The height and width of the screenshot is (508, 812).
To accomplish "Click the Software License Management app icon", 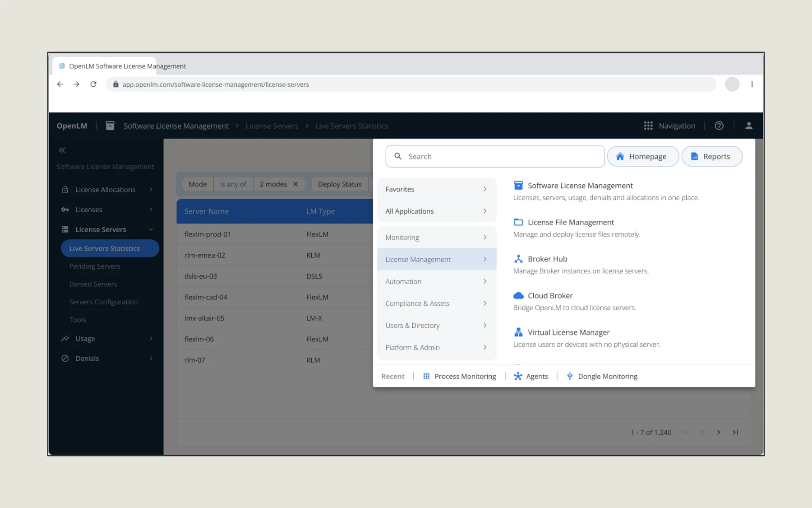I will pyautogui.click(x=518, y=185).
